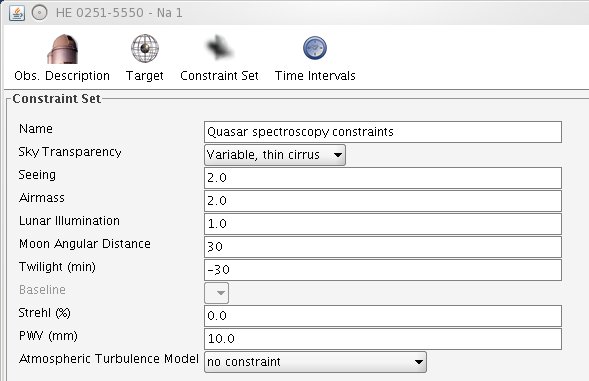
Task: Click the Sky Transparency label
Action: 70,152
